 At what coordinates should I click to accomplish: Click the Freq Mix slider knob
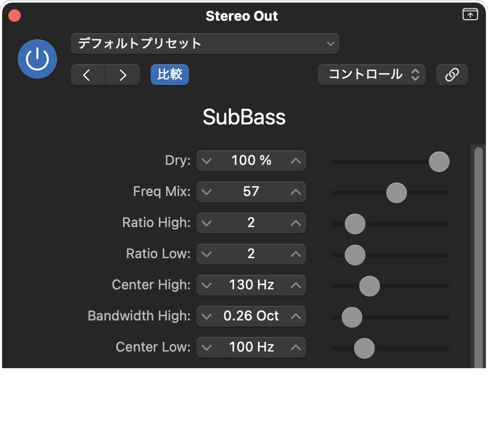pos(396,193)
